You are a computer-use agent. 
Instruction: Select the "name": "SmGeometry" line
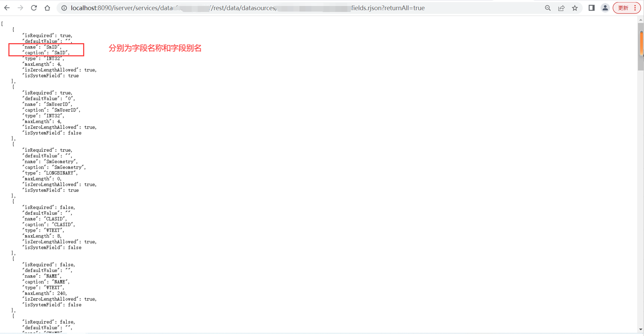click(x=50, y=162)
